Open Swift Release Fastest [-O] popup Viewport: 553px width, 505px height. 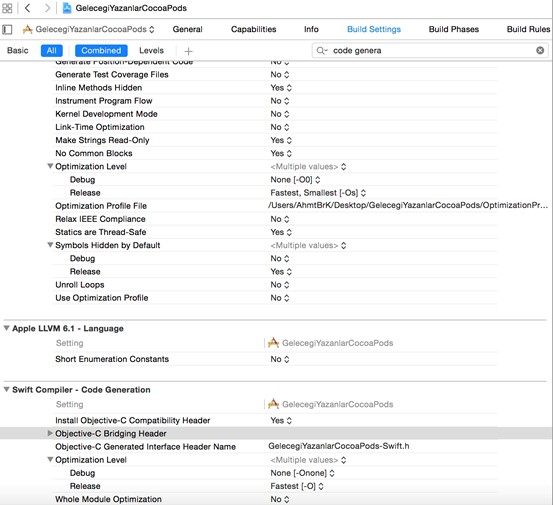[297, 486]
